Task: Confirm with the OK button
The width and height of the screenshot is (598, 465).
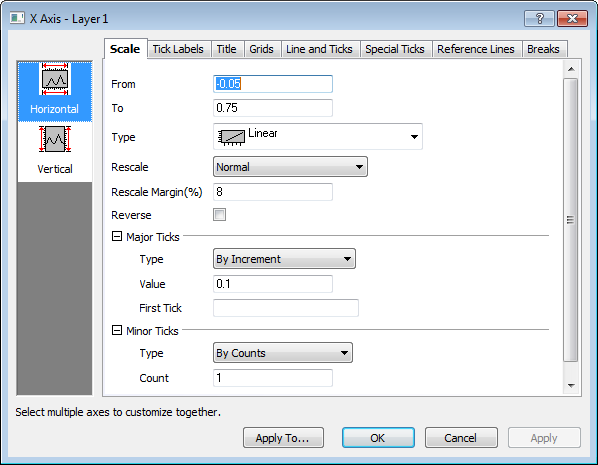Action: click(378, 438)
